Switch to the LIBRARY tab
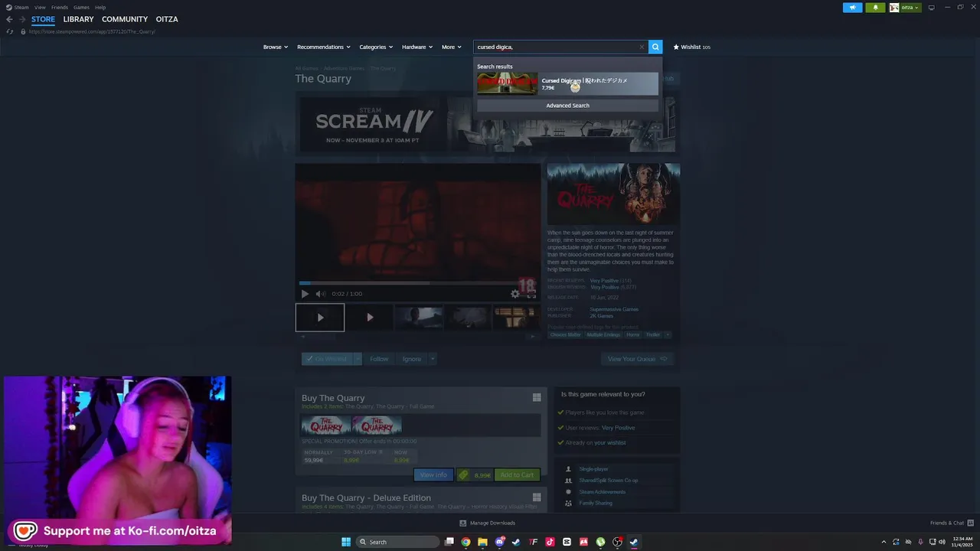The width and height of the screenshot is (980, 551). tap(78, 19)
